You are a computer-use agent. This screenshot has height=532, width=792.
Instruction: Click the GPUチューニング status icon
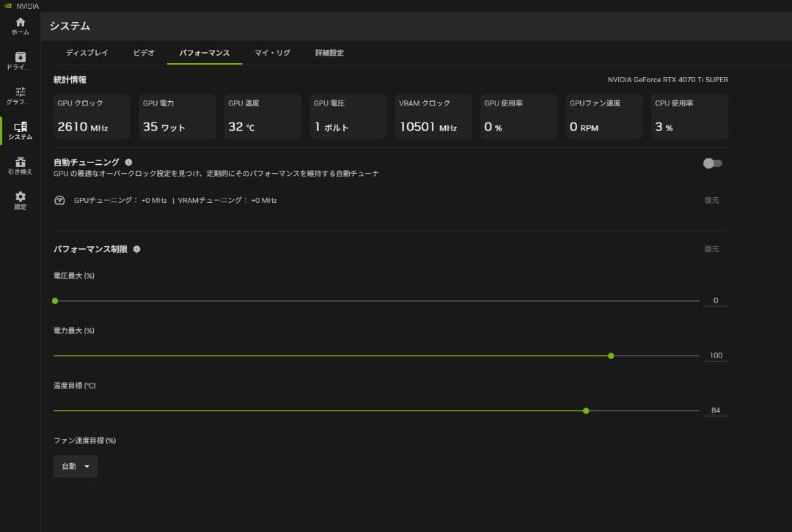tap(59, 199)
